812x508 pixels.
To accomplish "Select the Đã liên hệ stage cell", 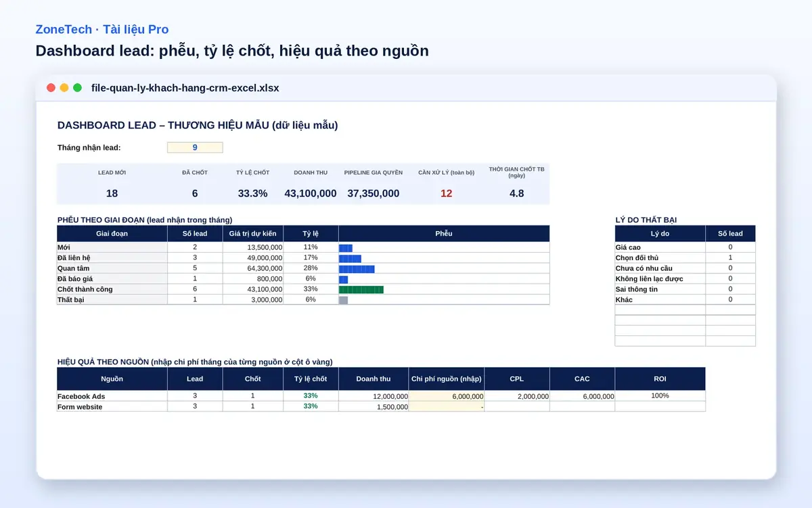I will point(112,258).
